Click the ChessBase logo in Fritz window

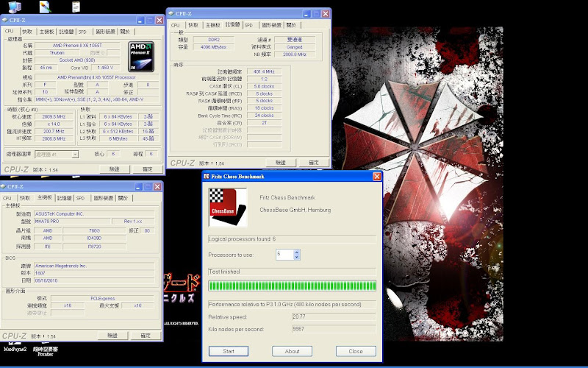[228, 208]
